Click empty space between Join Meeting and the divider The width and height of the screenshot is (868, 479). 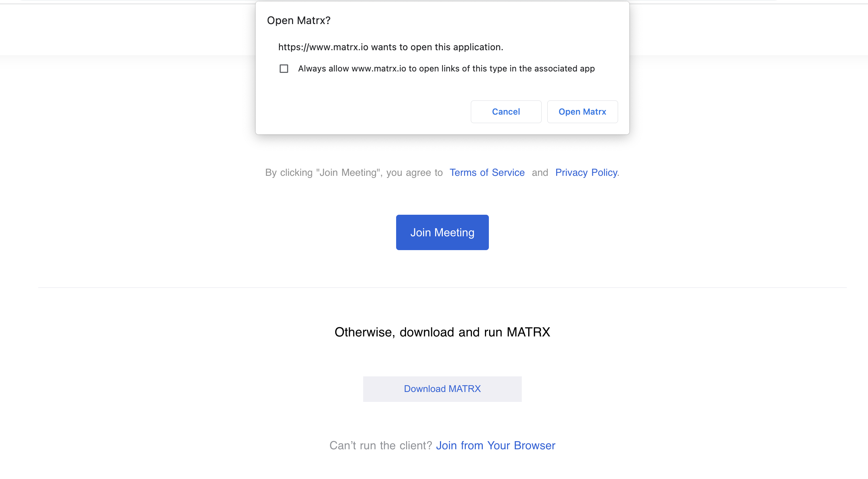click(x=442, y=269)
